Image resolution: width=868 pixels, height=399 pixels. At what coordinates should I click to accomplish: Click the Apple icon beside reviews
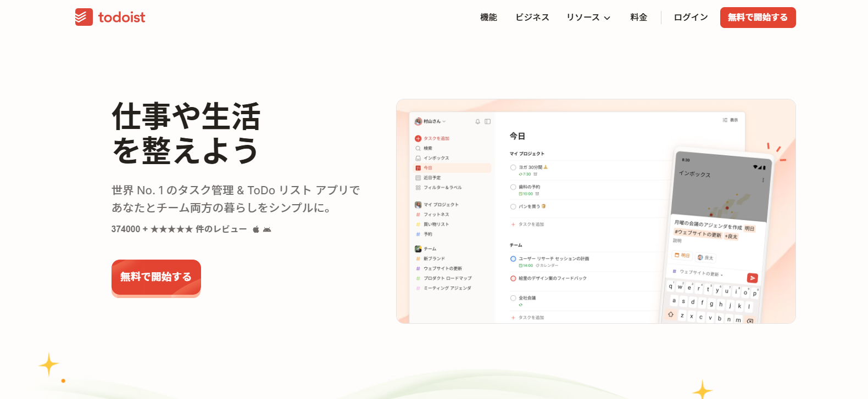tap(255, 229)
